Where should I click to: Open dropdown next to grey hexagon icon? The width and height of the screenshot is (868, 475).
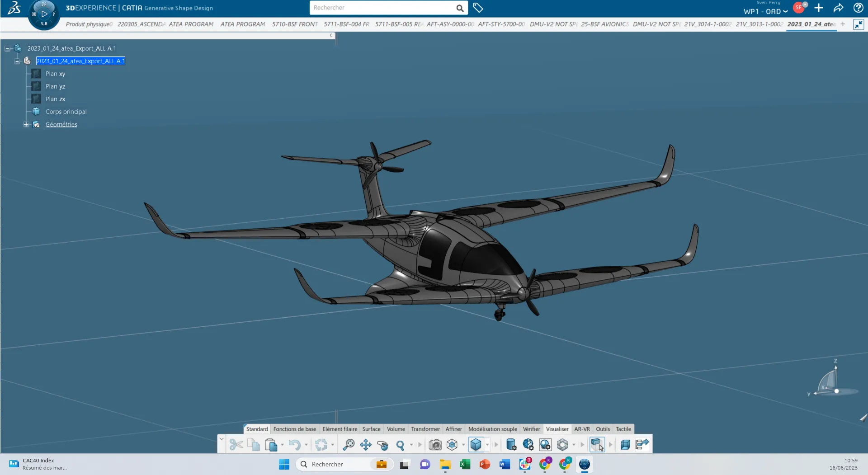574,445
